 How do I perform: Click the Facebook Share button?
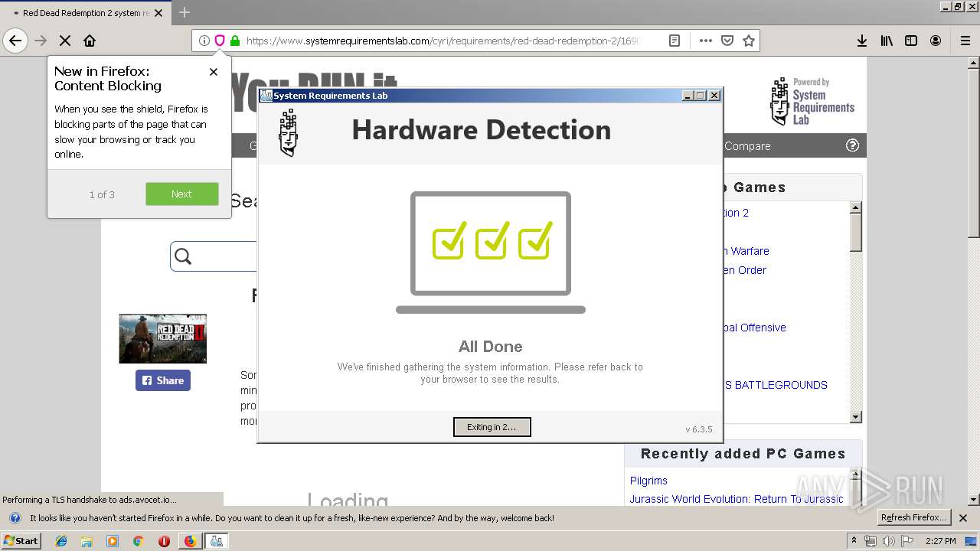pos(163,380)
